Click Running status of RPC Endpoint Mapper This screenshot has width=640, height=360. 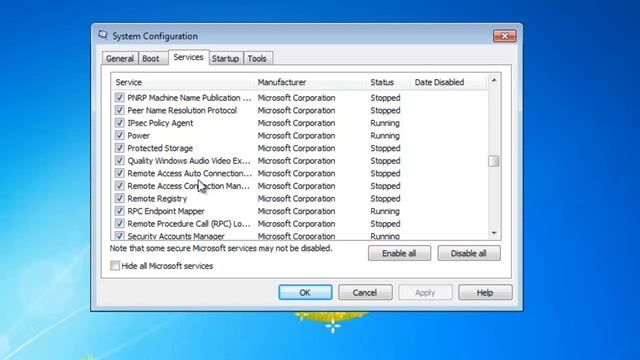[x=385, y=211]
